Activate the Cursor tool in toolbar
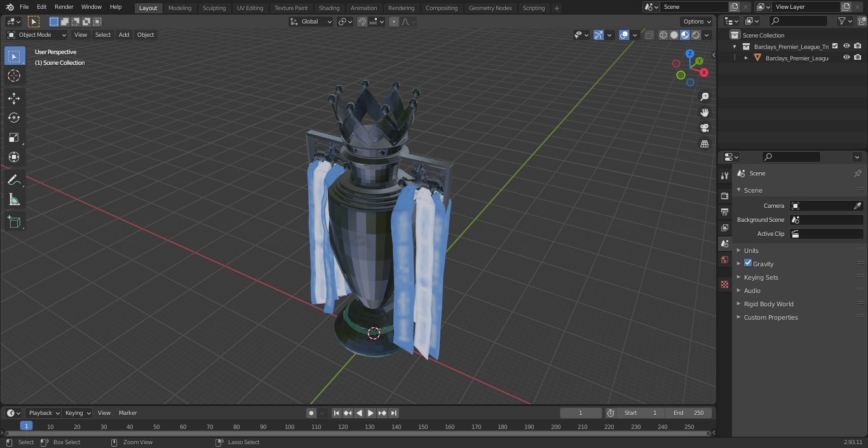 pyautogui.click(x=14, y=76)
